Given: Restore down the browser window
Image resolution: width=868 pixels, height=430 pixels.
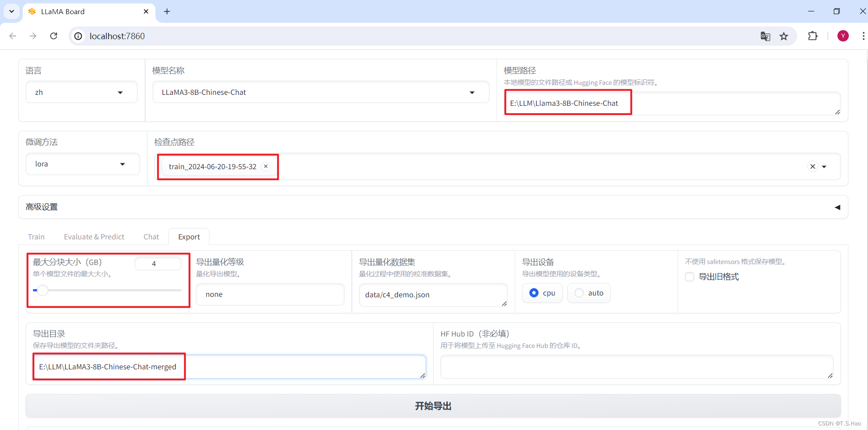Looking at the screenshot, I should click(837, 11).
